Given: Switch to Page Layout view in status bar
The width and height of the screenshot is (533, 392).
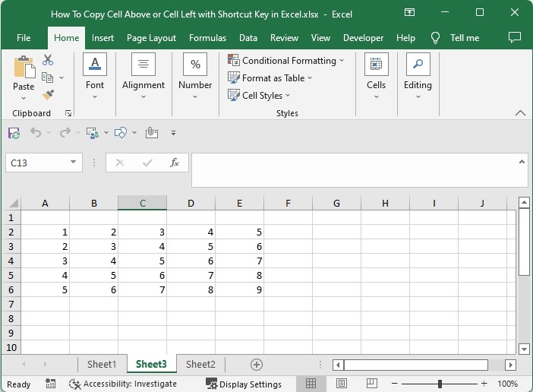Looking at the screenshot, I should (x=342, y=384).
